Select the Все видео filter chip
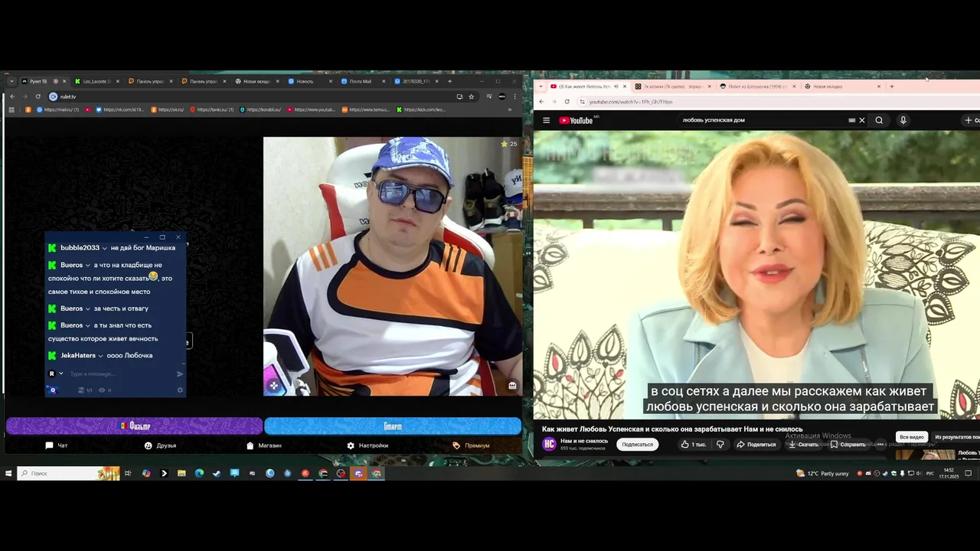The image size is (980, 551). (x=911, y=437)
